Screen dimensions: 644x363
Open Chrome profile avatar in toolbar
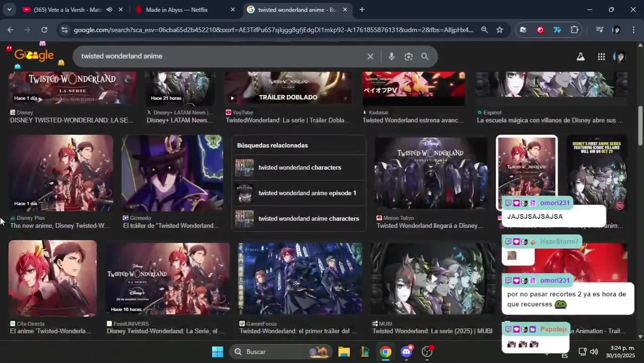click(x=616, y=30)
